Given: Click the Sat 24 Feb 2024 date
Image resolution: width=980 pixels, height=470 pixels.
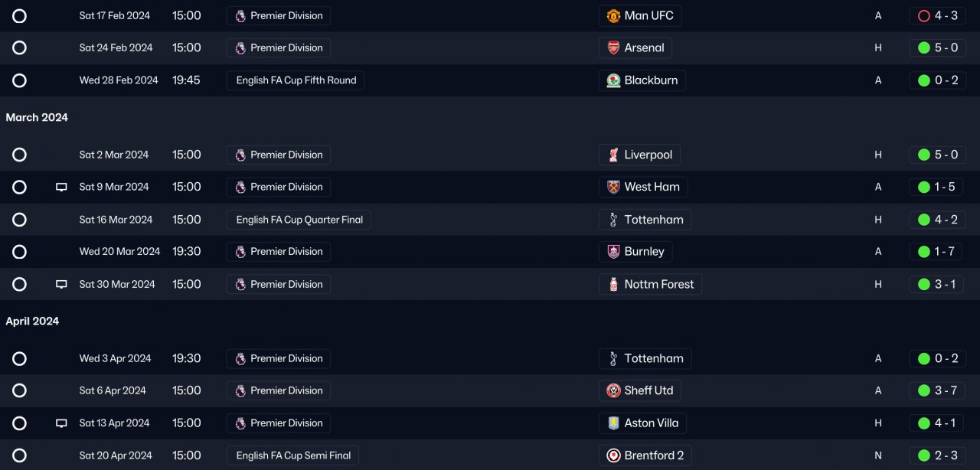Looking at the screenshot, I should click(116, 48).
